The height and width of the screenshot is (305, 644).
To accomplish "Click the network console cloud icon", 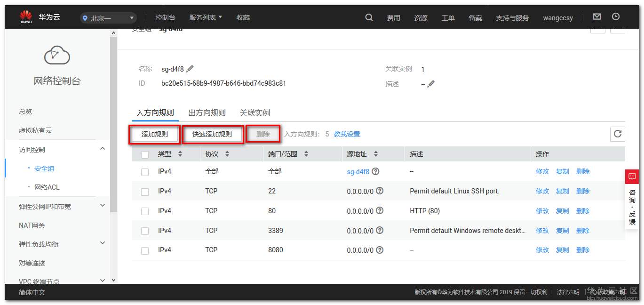I will click(x=57, y=56).
